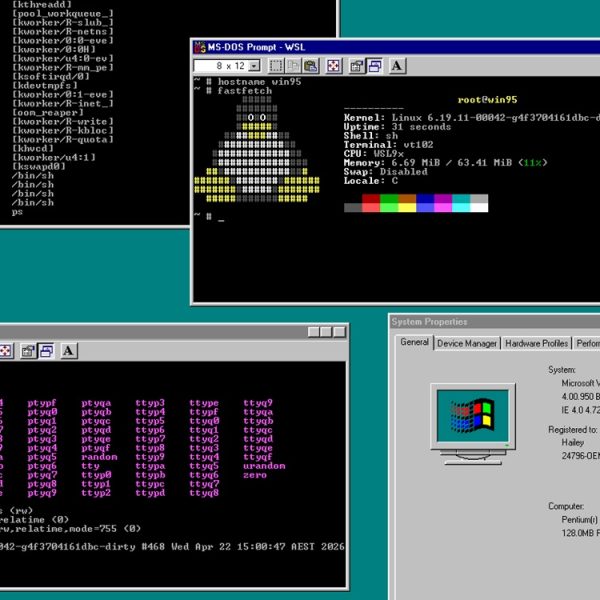Open the font size dropdown arrow beside 8 x 12
Viewport: 600px width, 600px height.
point(254,66)
